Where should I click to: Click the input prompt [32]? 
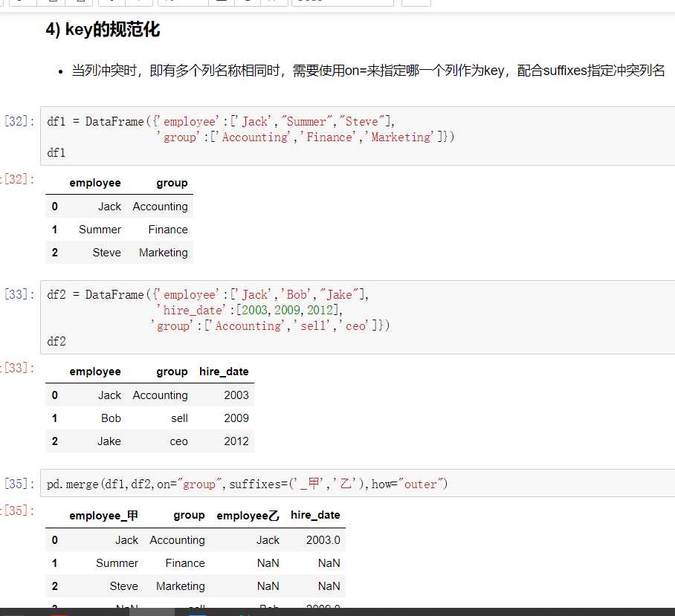point(19,121)
